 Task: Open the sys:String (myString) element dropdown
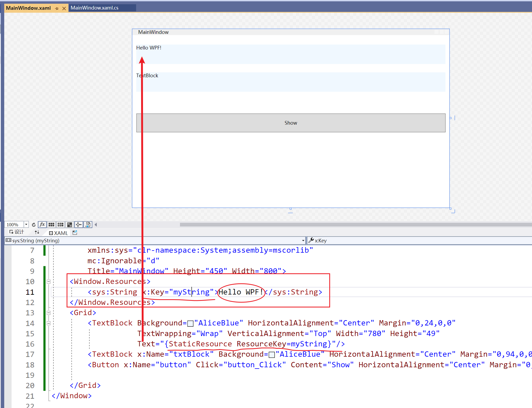pos(303,241)
